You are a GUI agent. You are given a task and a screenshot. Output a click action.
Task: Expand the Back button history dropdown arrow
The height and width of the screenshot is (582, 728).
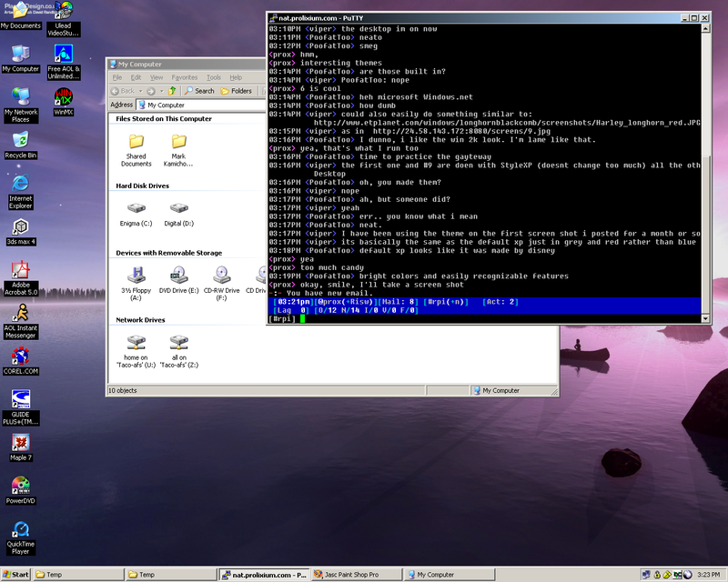click(x=139, y=91)
